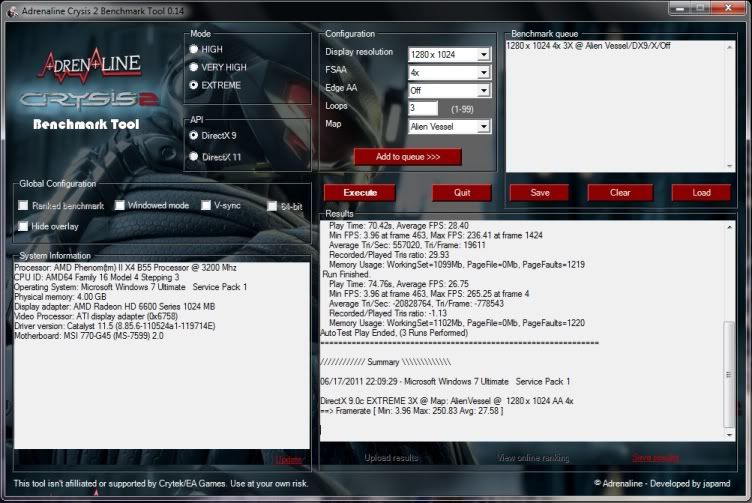Switch the API to DirectX 11

[194, 156]
